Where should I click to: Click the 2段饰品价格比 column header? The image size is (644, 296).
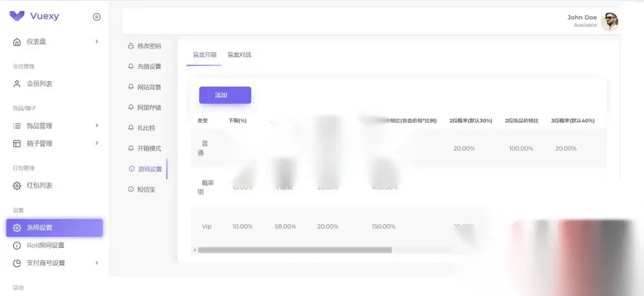click(x=522, y=121)
